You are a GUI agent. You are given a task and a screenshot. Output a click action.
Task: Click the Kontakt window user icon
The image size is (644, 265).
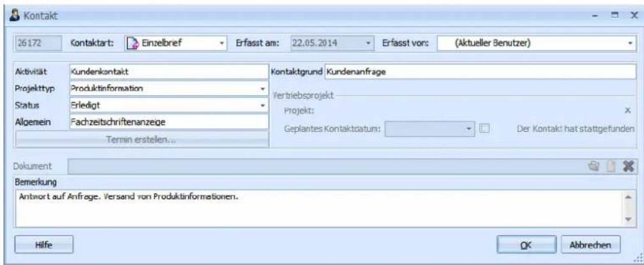click(16, 17)
